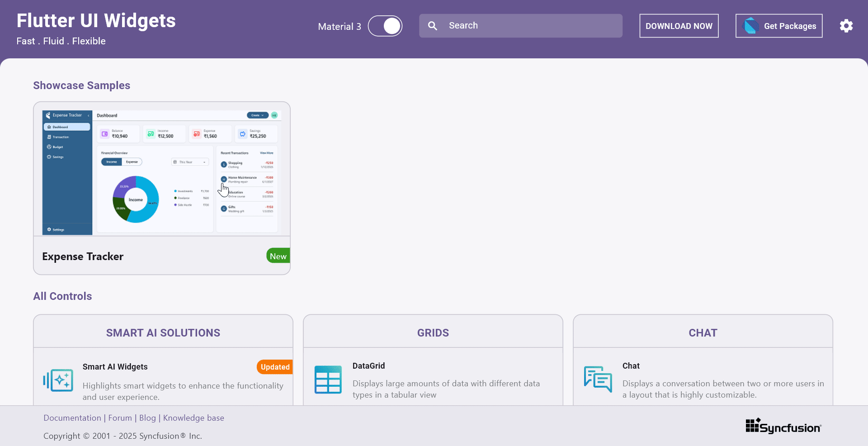The width and height of the screenshot is (868, 446).
Task: Open the Documentation footer link
Action: click(72, 418)
